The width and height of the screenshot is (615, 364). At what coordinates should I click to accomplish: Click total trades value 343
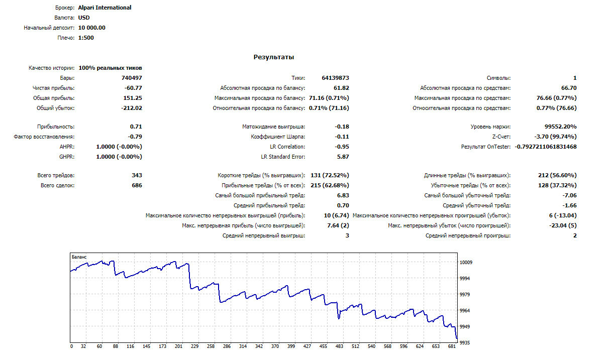click(137, 175)
